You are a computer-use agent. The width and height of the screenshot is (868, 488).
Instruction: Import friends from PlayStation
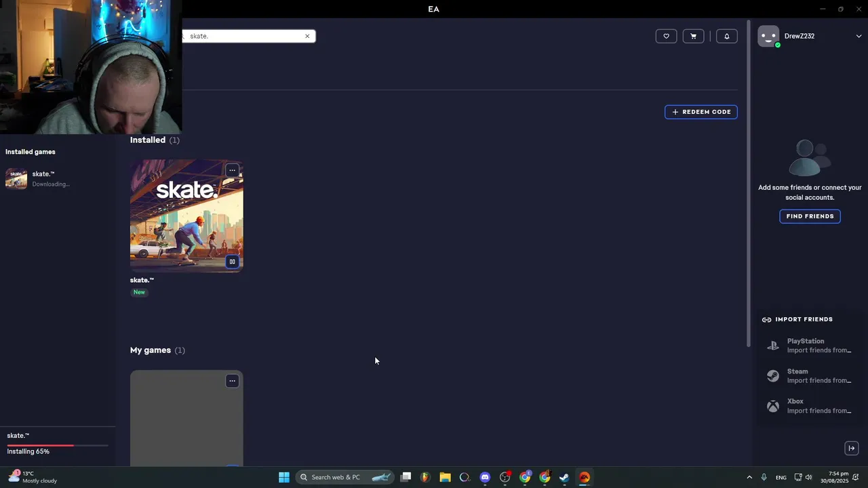(x=810, y=346)
